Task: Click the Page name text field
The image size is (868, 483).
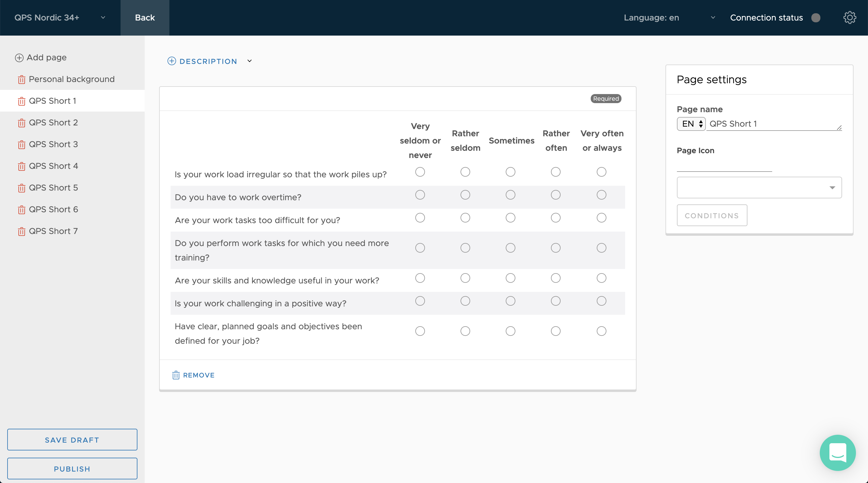Action: pyautogui.click(x=774, y=124)
